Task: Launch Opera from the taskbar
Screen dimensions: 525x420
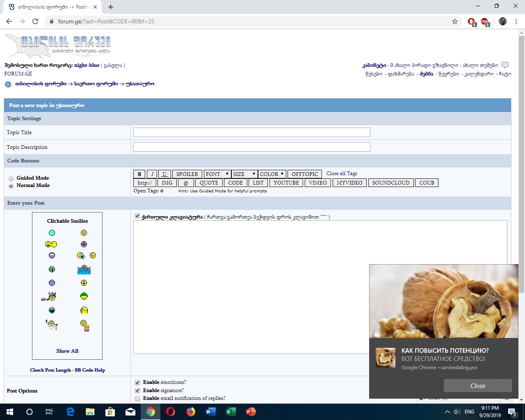Action: [x=171, y=412]
